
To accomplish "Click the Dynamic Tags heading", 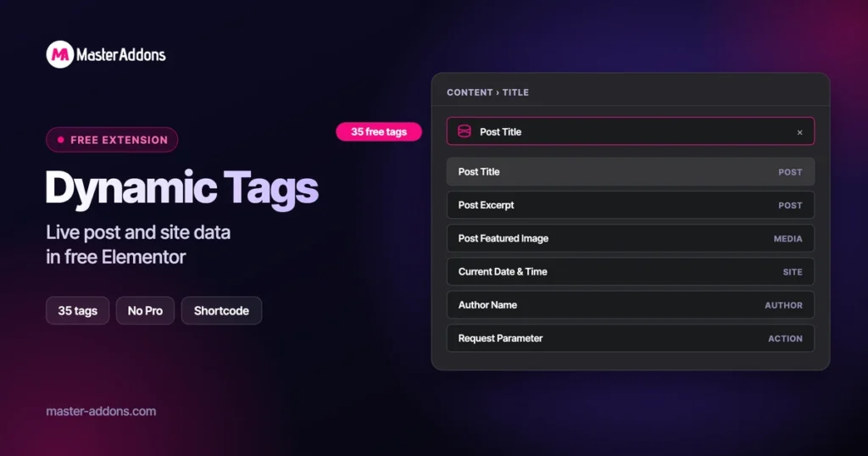I will tap(181, 189).
